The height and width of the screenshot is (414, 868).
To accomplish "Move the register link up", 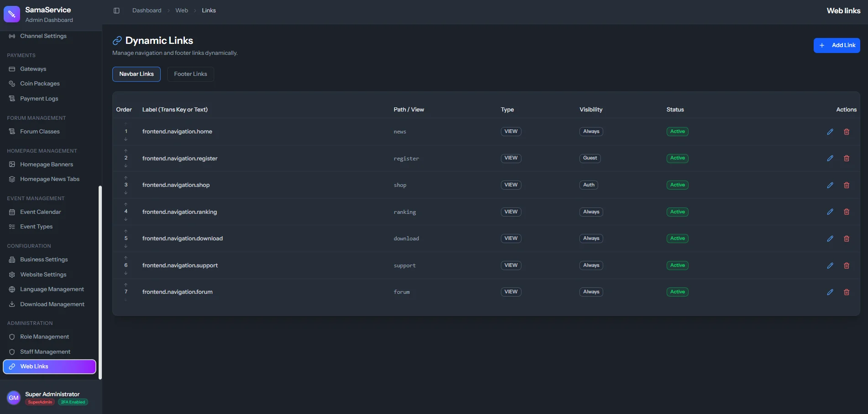I will click(126, 151).
